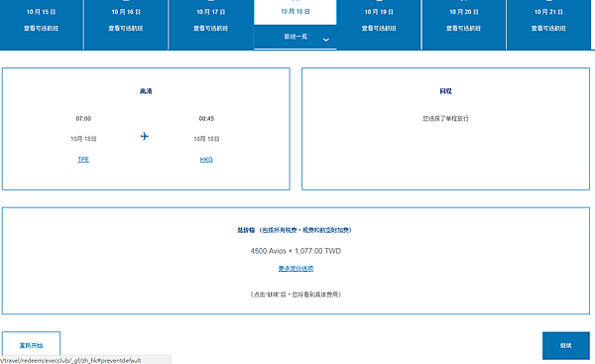This screenshot has height=364, width=595.
Task: Click the 08:45 arrival time
Action: pyautogui.click(x=206, y=118)
